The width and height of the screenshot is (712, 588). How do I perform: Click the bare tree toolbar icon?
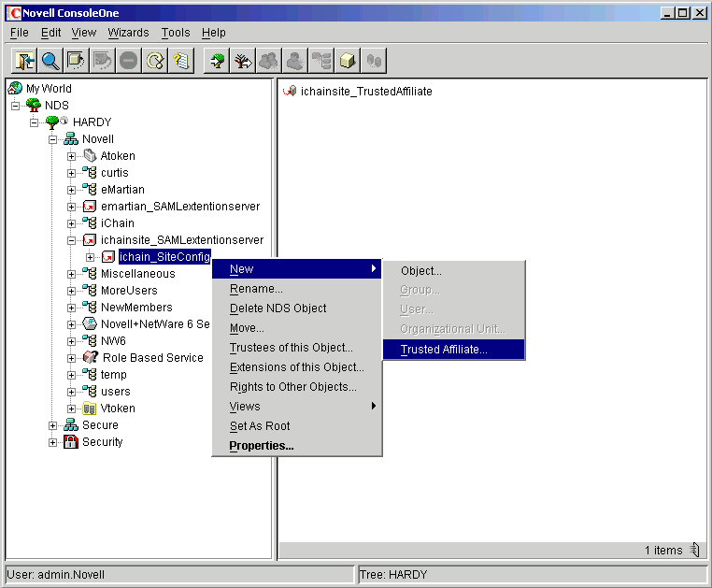tap(243, 61)
